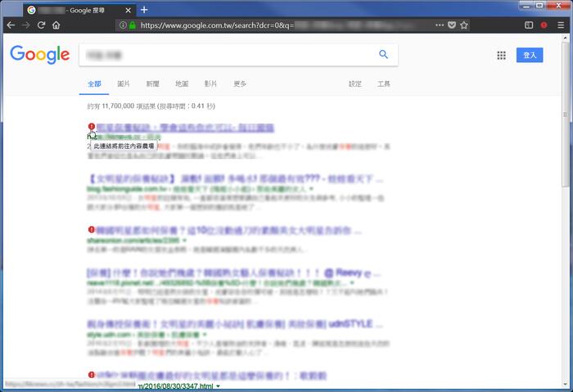This screenshot has height=392, width=573.
Task: Switch to the 圖片 results tab
Action: [124, 83]
